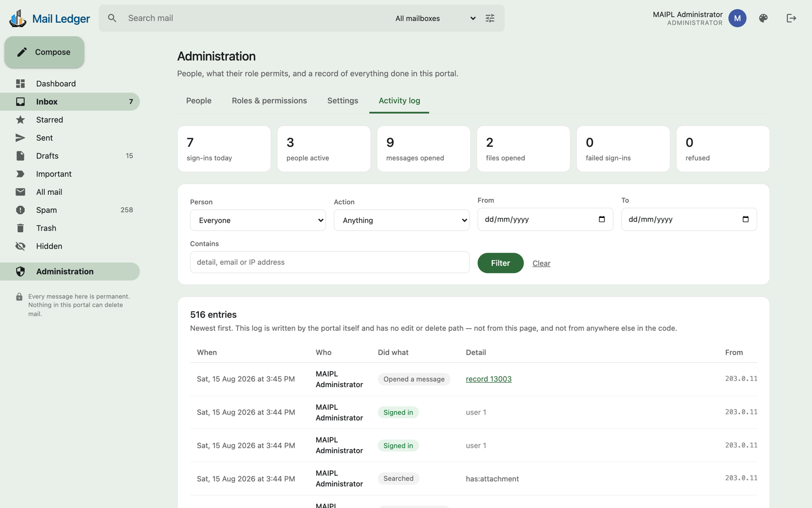This screenshot has height=508, width=812.
Task: Open the All mailboxes dropdown
Action: click(435, 18)
